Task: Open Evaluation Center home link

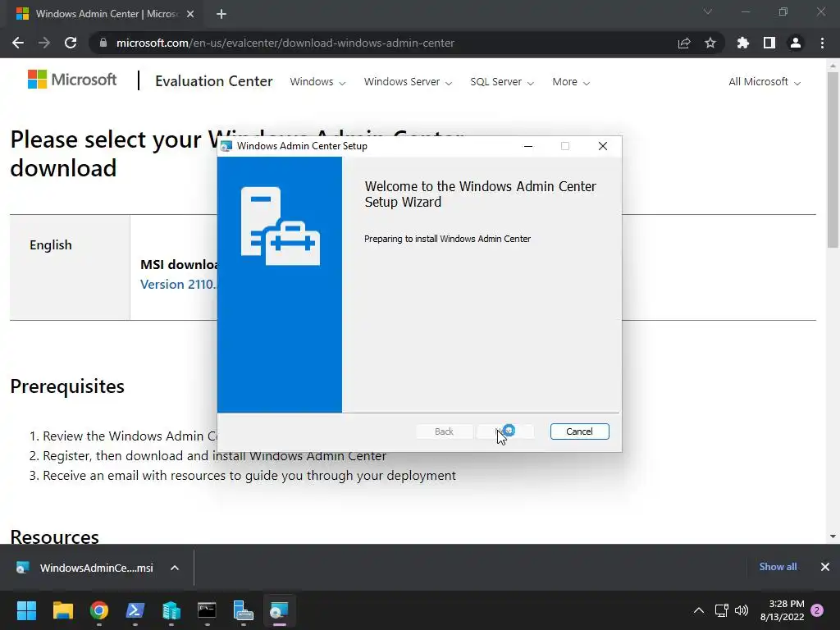Action: [214, 81]
